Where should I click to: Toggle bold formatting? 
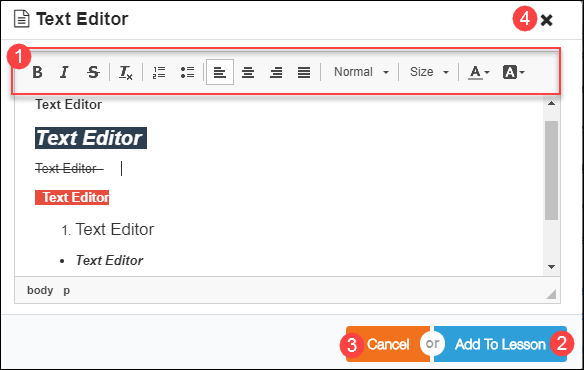click(37, 72)
